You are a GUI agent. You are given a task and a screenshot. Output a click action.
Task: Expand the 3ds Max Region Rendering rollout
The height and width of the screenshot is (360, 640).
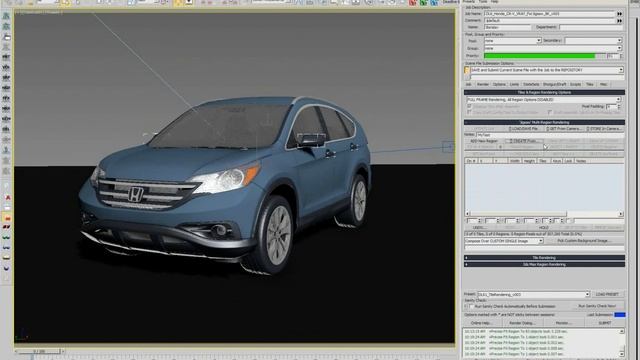pyautogui.click(x=544, y=264)
